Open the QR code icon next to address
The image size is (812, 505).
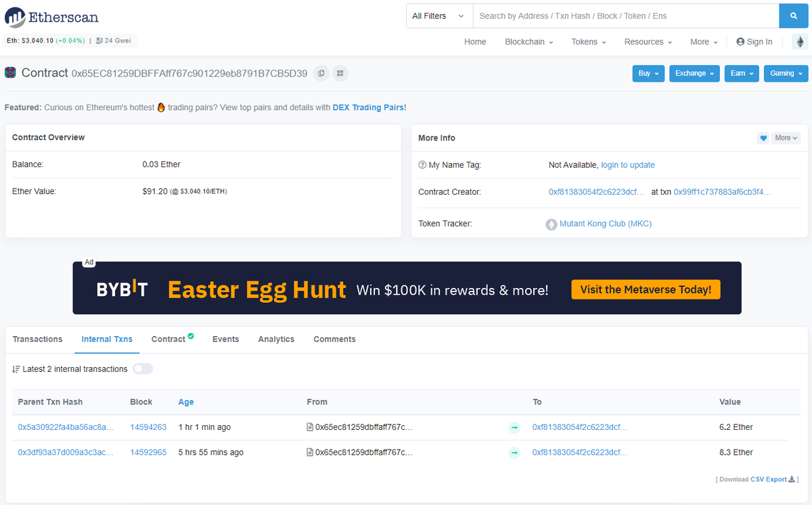click(x=340, y=73)
